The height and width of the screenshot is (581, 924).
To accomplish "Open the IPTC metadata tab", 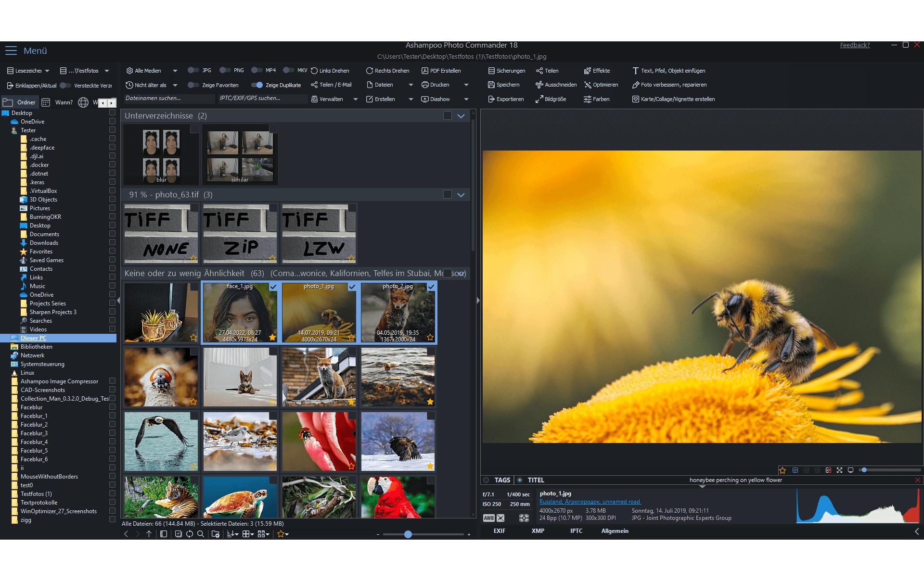I will [576, 531].
